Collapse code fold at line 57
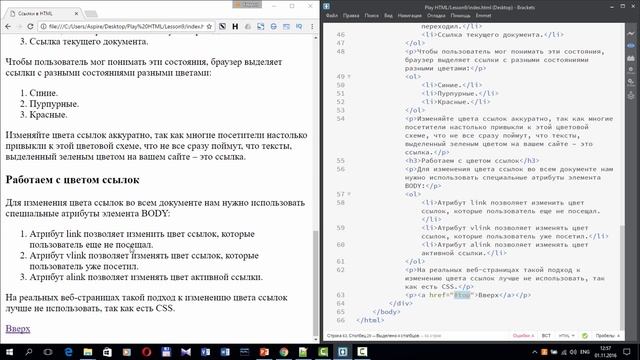Screen dimensions: 640x360 [x=349, y=194]
